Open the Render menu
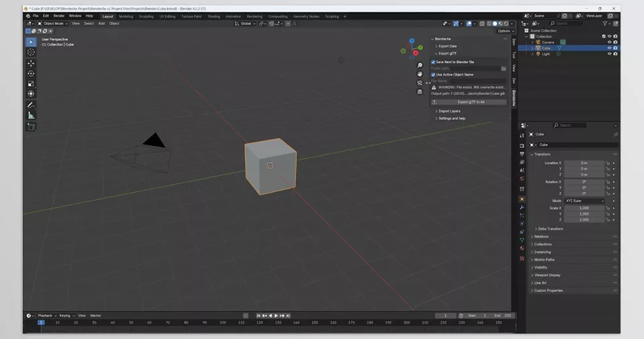Screen dimensions: 644x339 (x=59, y=16)
